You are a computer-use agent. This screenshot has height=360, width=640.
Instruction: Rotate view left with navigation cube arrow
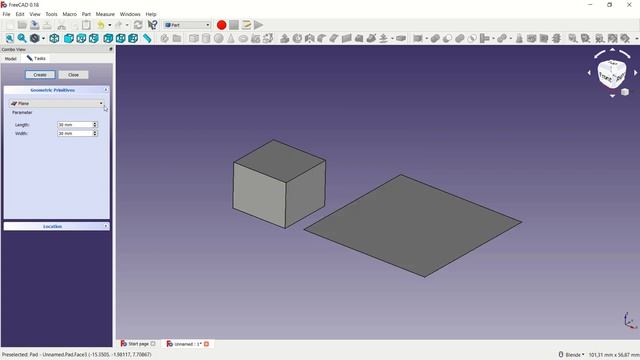(x=589, y=73)
